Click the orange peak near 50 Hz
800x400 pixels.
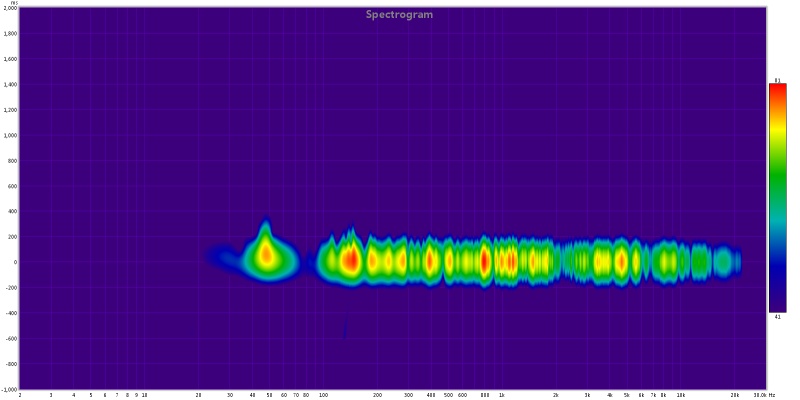coord(265,254)
